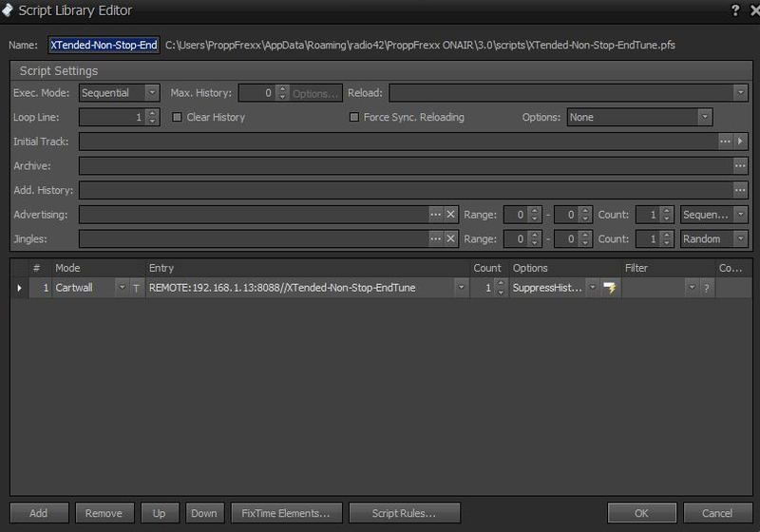Click the T icon beside Cartwall mode

[x=136, y=288]
